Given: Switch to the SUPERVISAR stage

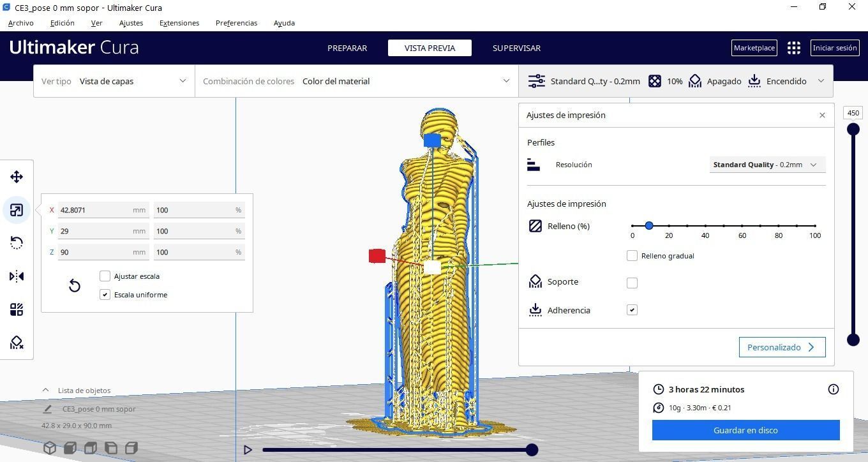Looking at the screenshot, I should point(516,48).
